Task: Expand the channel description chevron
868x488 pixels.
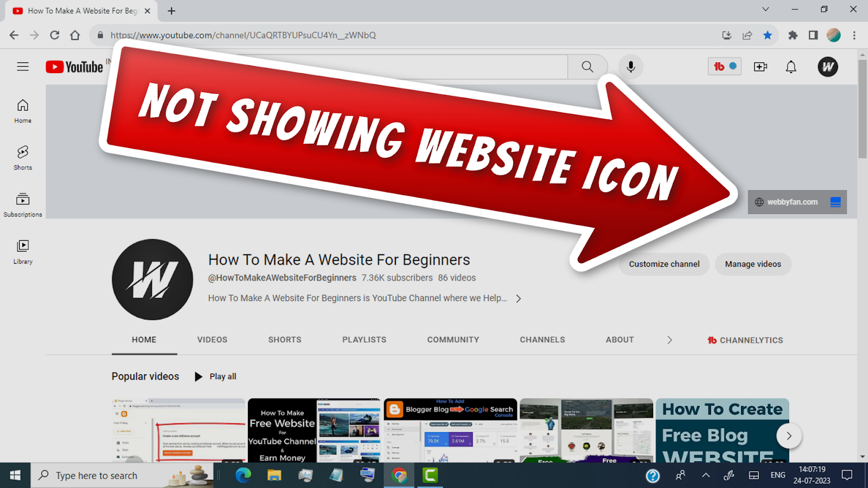Action: (519, 299)
